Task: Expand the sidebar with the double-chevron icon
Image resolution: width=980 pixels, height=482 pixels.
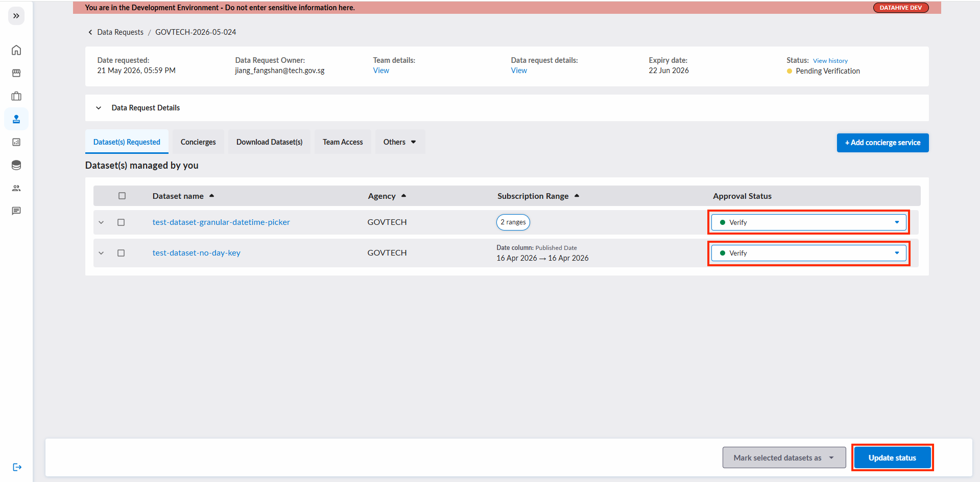Action: 16,16
